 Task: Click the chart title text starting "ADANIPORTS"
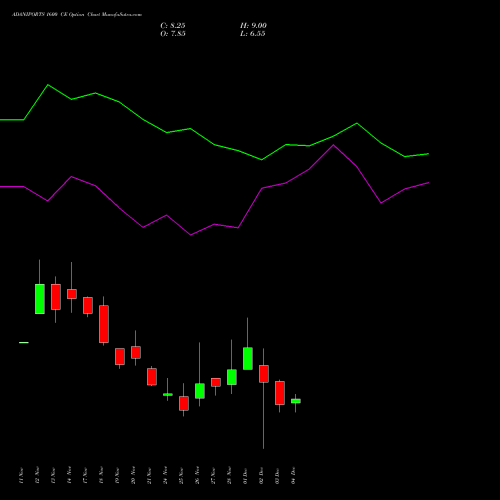(x=77, y=15)
